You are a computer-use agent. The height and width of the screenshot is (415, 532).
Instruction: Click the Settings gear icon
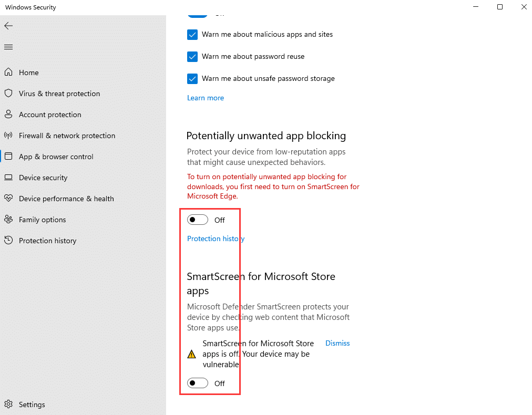click(8, 404)
